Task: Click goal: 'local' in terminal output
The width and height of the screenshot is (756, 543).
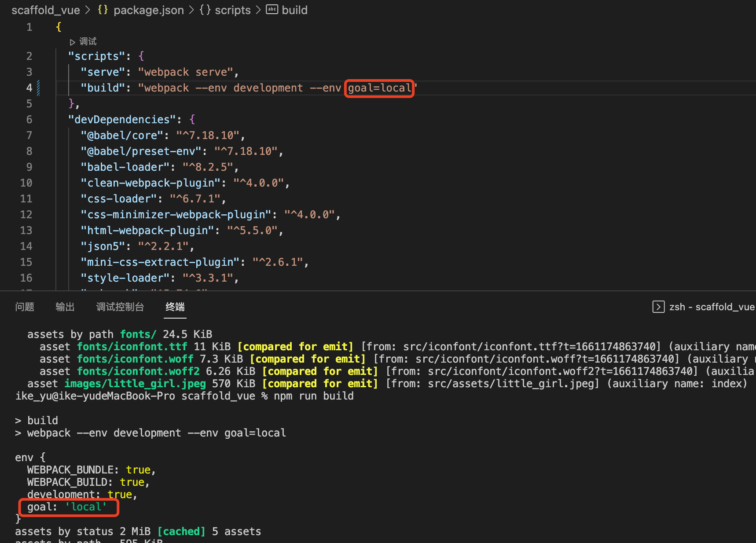Action: click(x=67, y=507)
